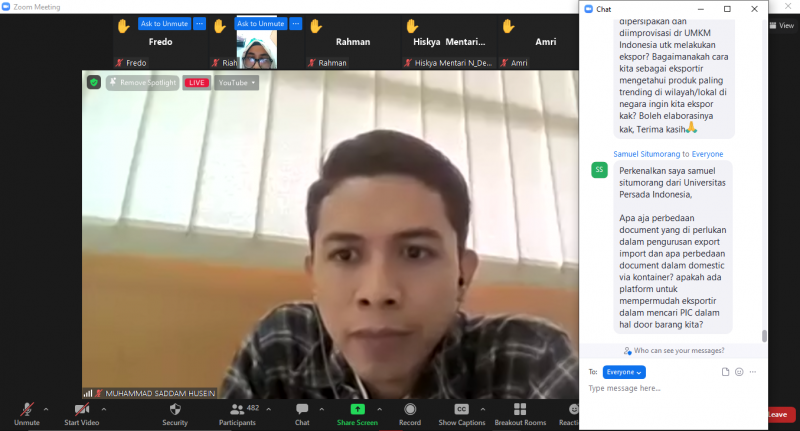Maximize the Chat window

click(727, 9)
